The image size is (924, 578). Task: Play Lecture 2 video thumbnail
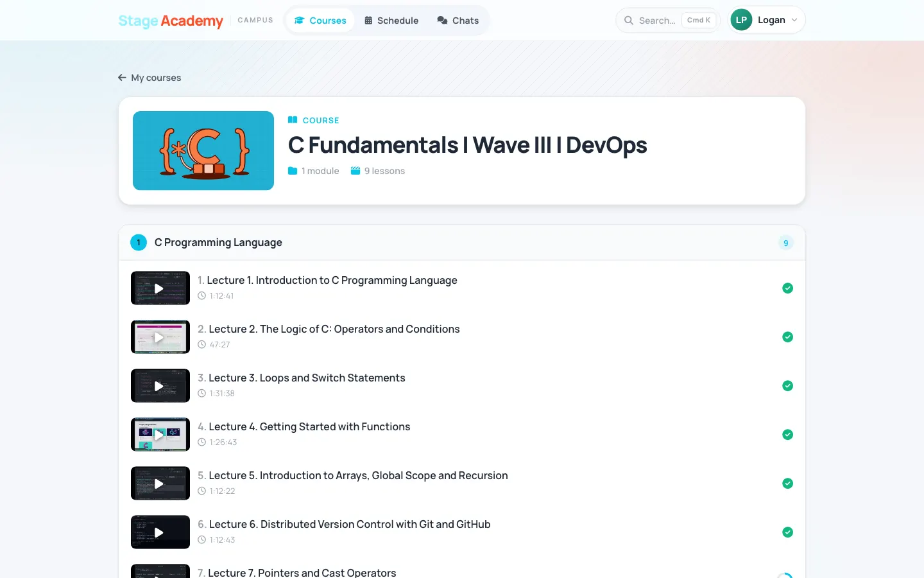[x=160, y=337]
